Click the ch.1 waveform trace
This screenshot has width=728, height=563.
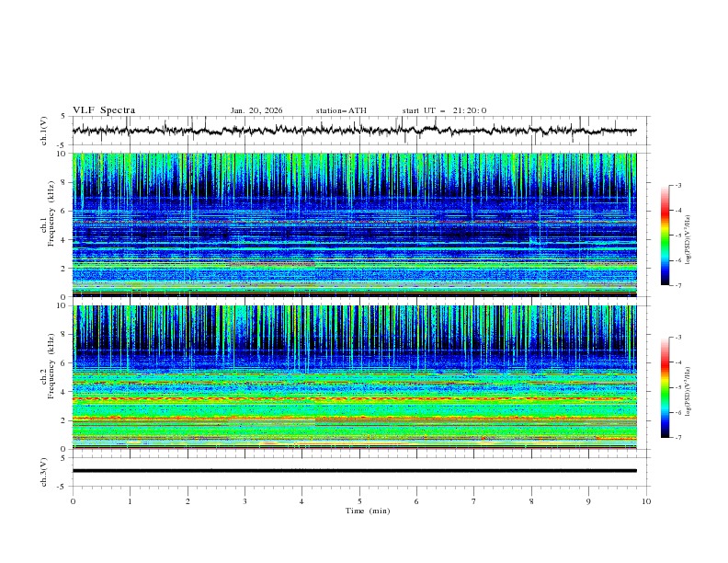(354, 131)
